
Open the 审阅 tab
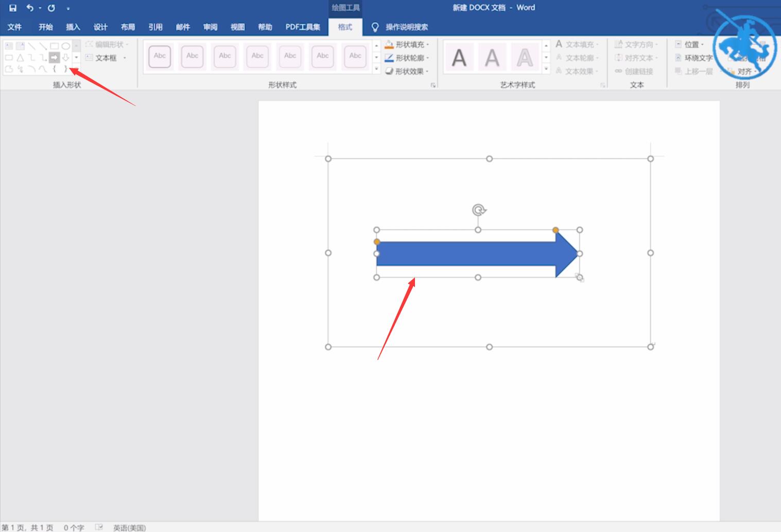(x=210, y=27)
